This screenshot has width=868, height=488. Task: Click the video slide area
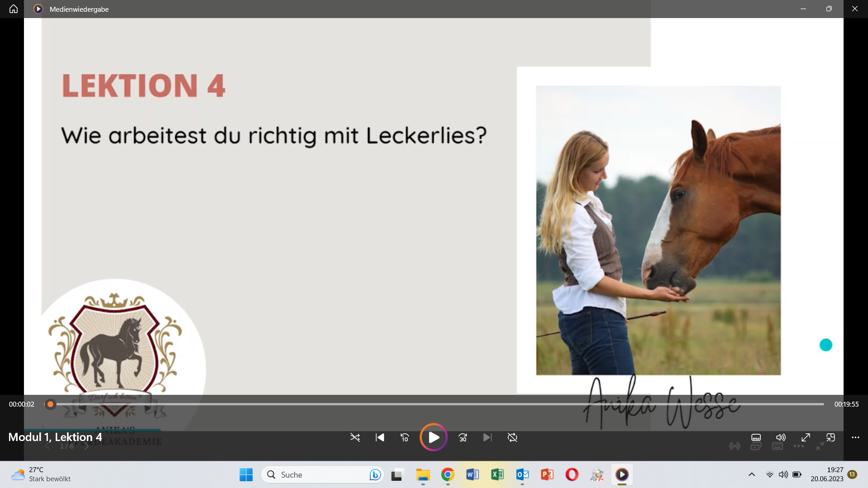click(x=434, y=206)
